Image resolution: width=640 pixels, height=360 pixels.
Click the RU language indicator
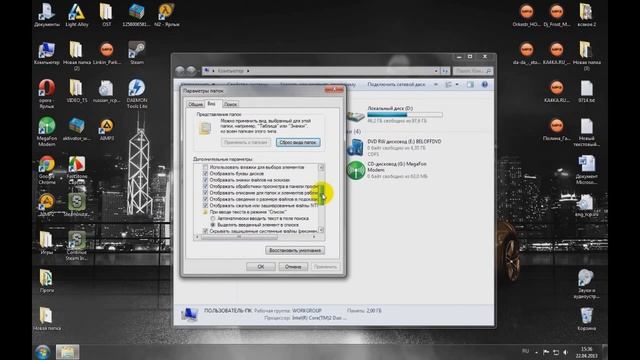coord(525,351)
